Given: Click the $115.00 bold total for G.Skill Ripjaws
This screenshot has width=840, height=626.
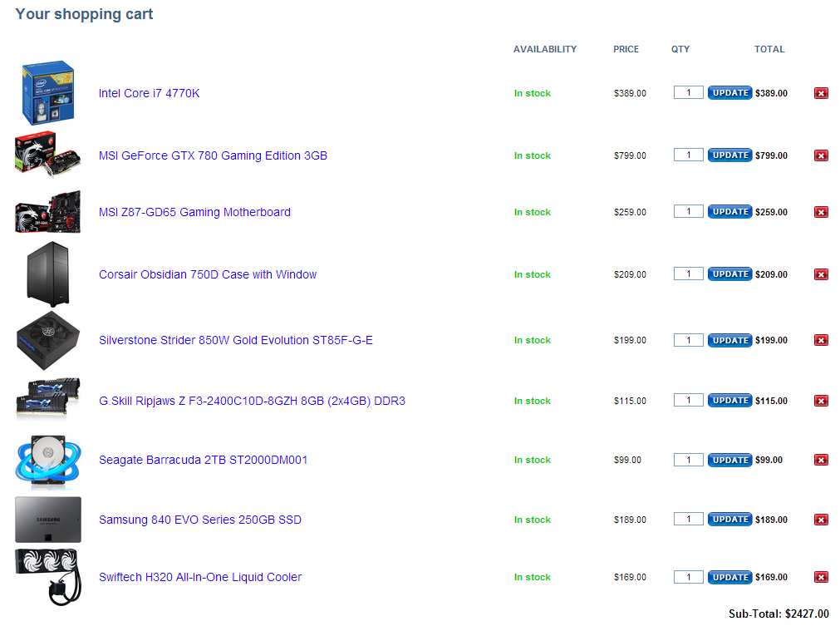Looking at the screenshot, I should [x=771, y=401].
